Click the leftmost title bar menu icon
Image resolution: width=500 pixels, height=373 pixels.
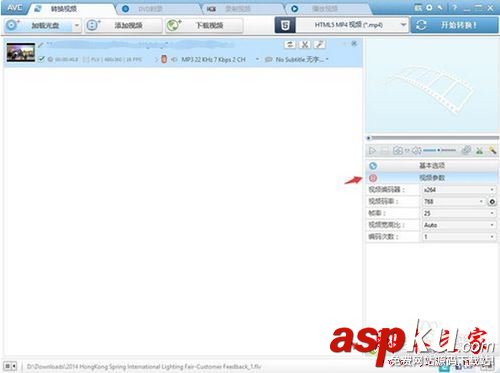(x=418, y=7)
